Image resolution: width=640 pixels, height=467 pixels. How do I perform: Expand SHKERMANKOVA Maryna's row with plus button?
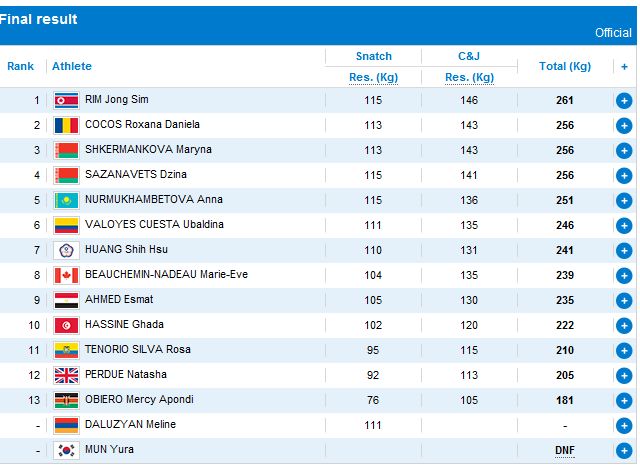click(x=623, y=150)
